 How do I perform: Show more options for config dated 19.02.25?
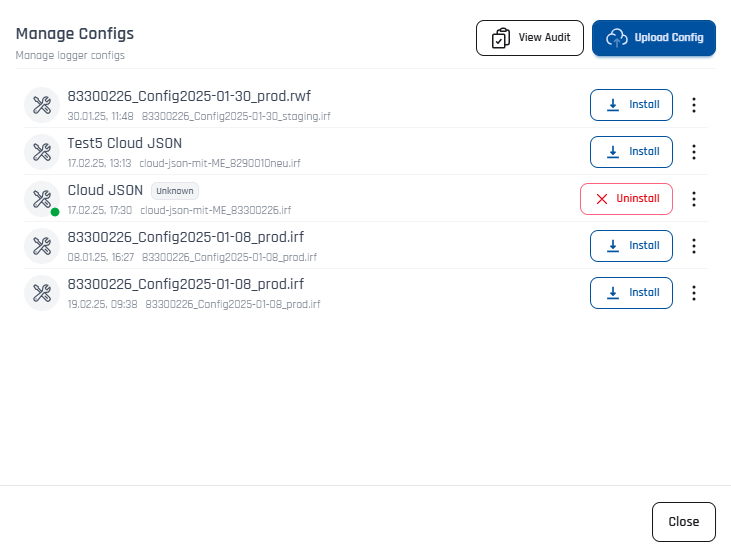[695, 293]
